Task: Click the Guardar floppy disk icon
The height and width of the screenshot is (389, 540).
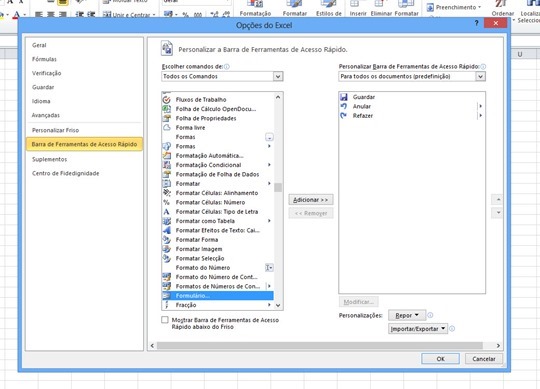Action: [344, 97]
